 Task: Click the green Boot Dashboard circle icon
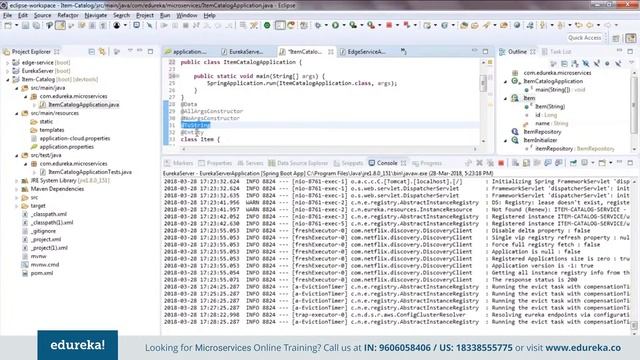(267, 25)
